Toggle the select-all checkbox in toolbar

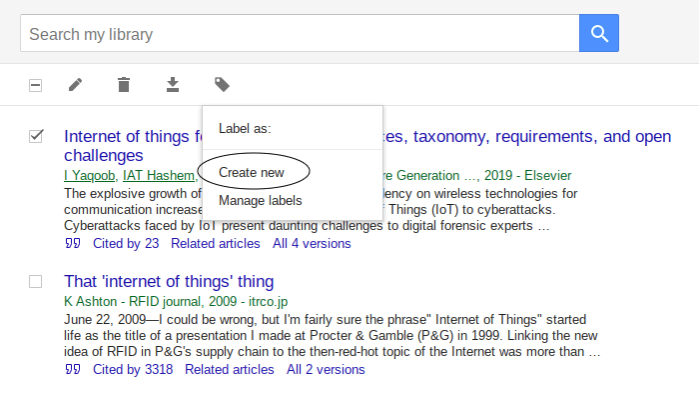click(35, 86)
